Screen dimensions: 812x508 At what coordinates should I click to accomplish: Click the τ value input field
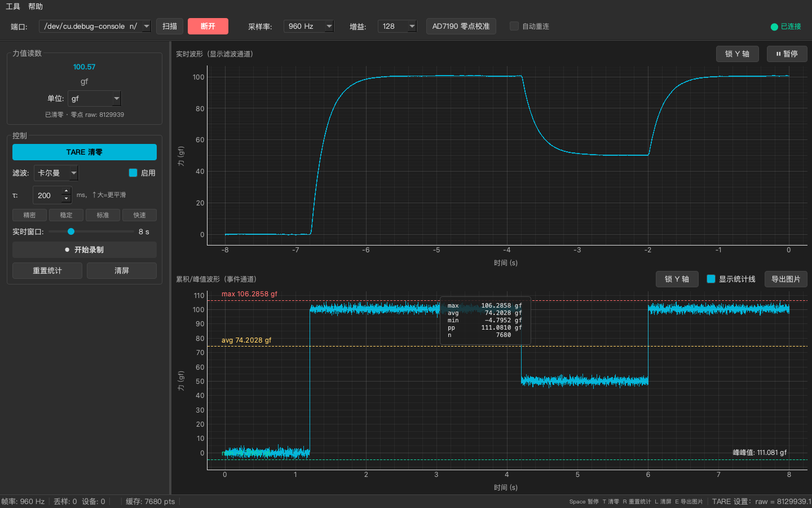47,195
